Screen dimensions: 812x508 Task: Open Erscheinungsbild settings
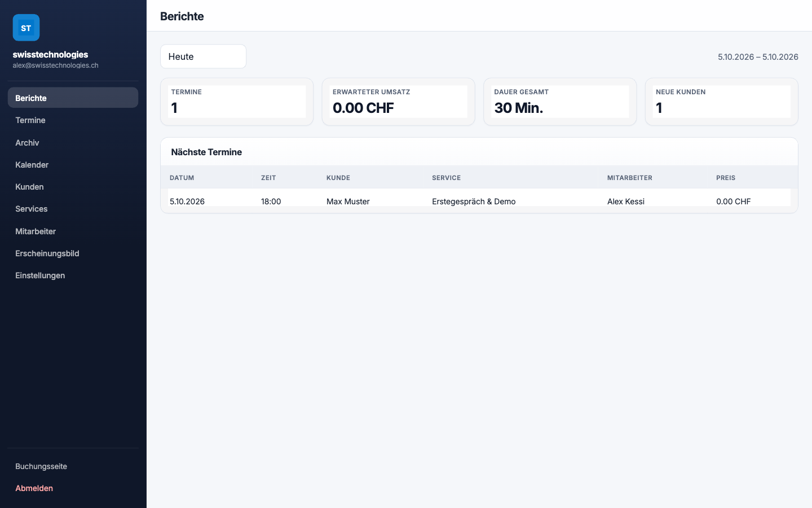pyautogui.click(x=73, y=253)
